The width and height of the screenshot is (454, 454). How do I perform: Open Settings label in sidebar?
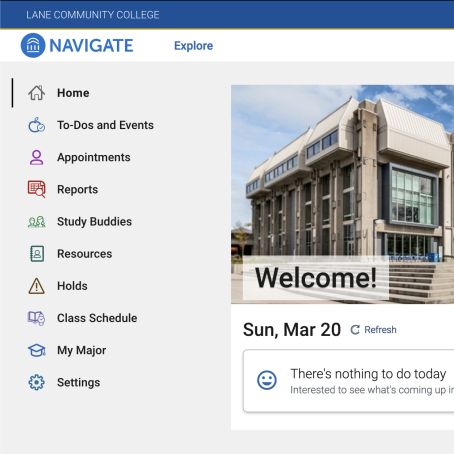pyautogui.click(x=78, y=382)
